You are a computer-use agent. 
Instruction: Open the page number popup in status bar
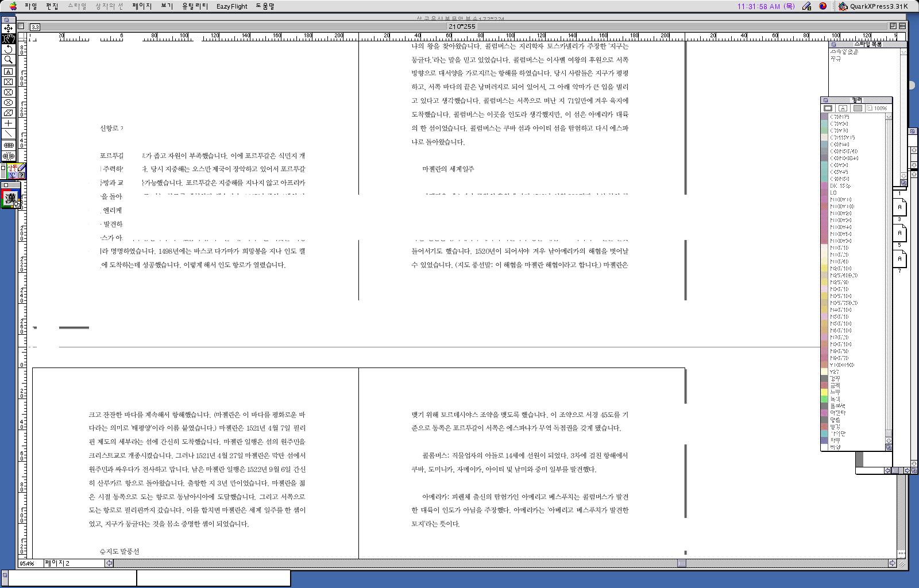109,563
